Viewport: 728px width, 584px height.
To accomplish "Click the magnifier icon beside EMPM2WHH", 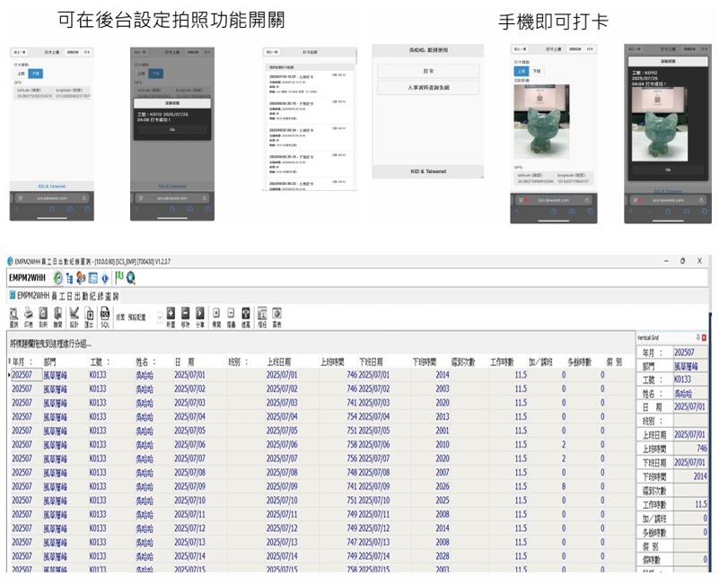I will [x=131, y=278].
